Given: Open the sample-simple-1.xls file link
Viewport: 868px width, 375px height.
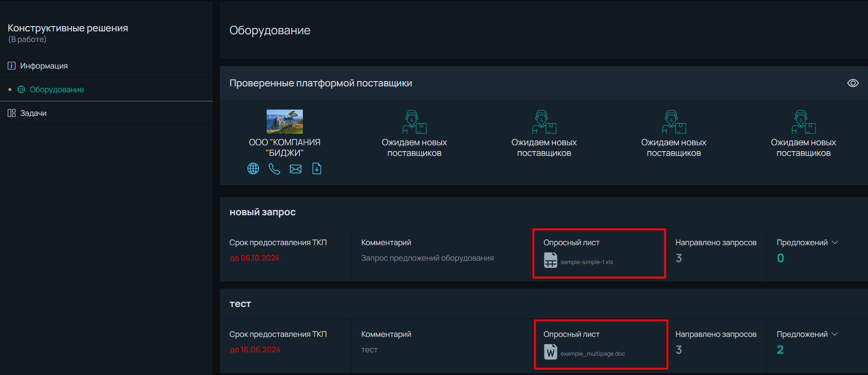Looking at the screenshot, I should point(587,262).
